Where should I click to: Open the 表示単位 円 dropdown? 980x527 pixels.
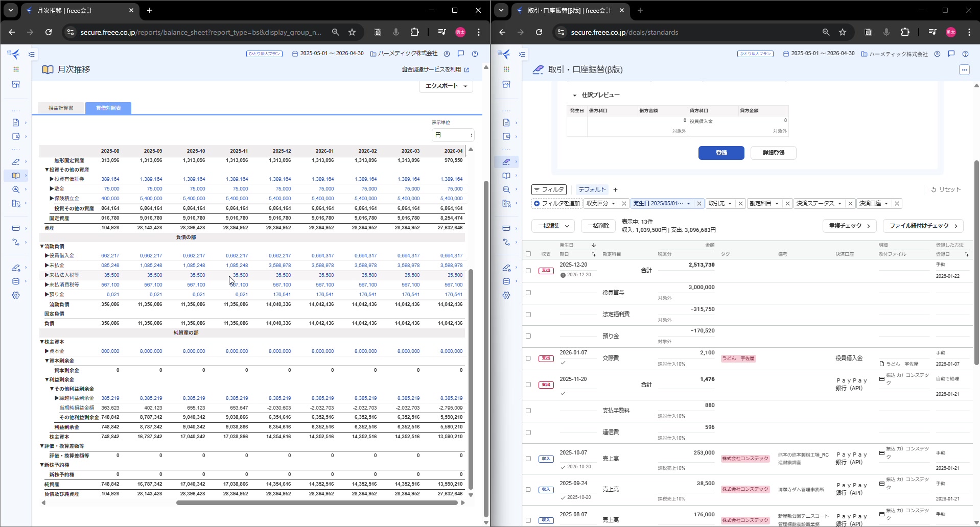click(x=453, y=135)
